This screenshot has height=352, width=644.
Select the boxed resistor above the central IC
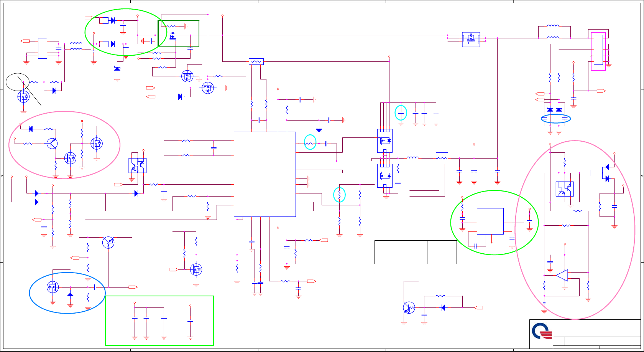click(x=256, y=61)
